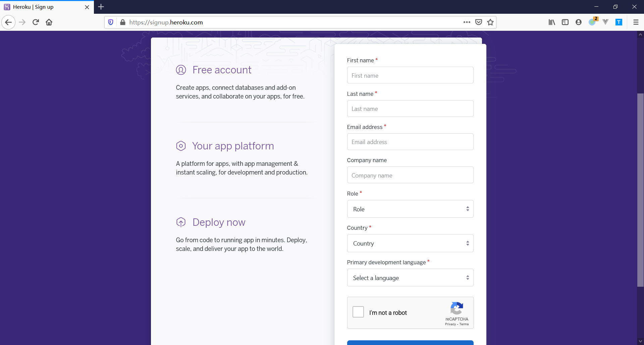This screenshot has width=644, height=345.
Task: Open the Country dropdown
Action: (410, 243)
